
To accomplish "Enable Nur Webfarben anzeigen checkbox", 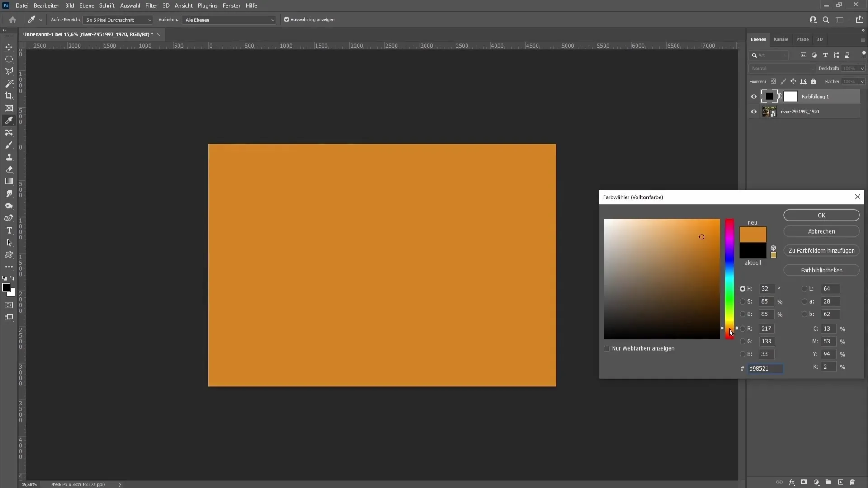I will [607, 348].
